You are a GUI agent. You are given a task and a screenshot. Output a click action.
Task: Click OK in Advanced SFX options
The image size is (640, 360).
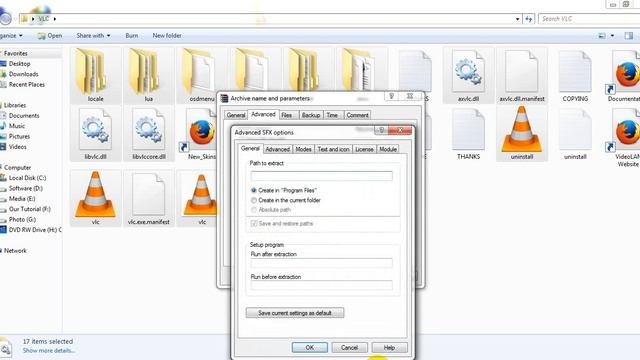309,347
